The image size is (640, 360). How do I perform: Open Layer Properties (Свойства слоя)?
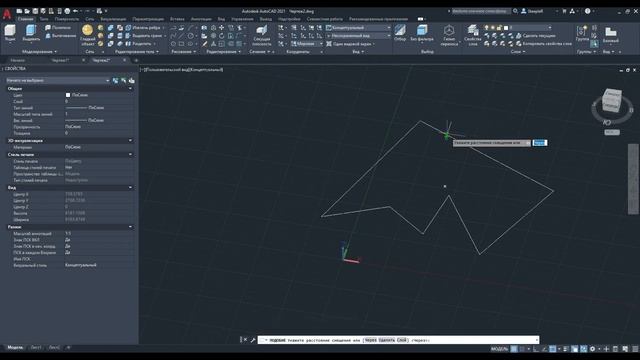[x=473, y=35]
